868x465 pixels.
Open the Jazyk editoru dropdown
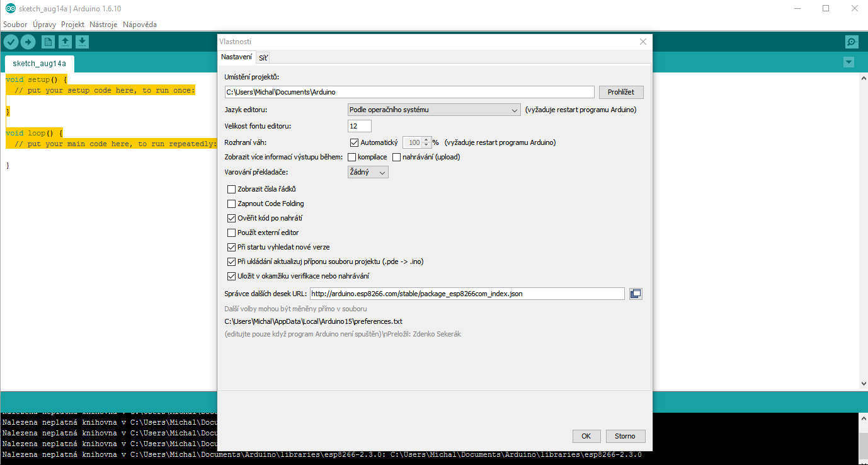(x=433, y=109)
